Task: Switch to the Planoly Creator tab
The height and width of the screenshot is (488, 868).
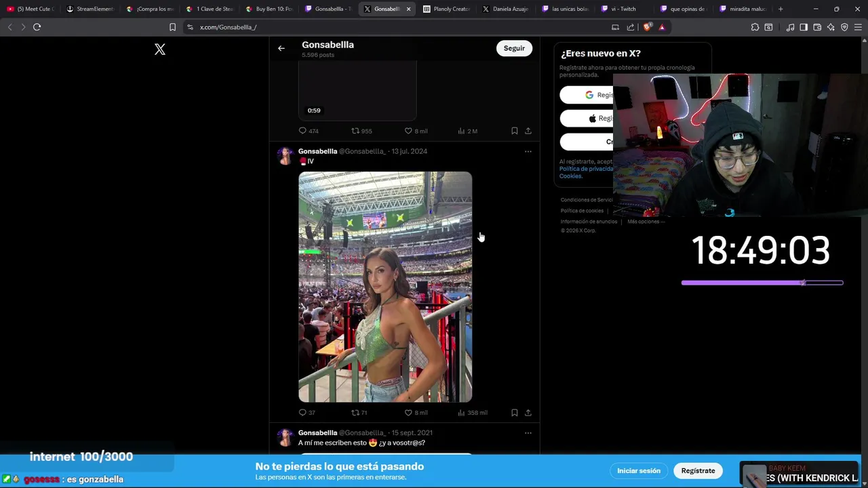Action: coord(447,9)
